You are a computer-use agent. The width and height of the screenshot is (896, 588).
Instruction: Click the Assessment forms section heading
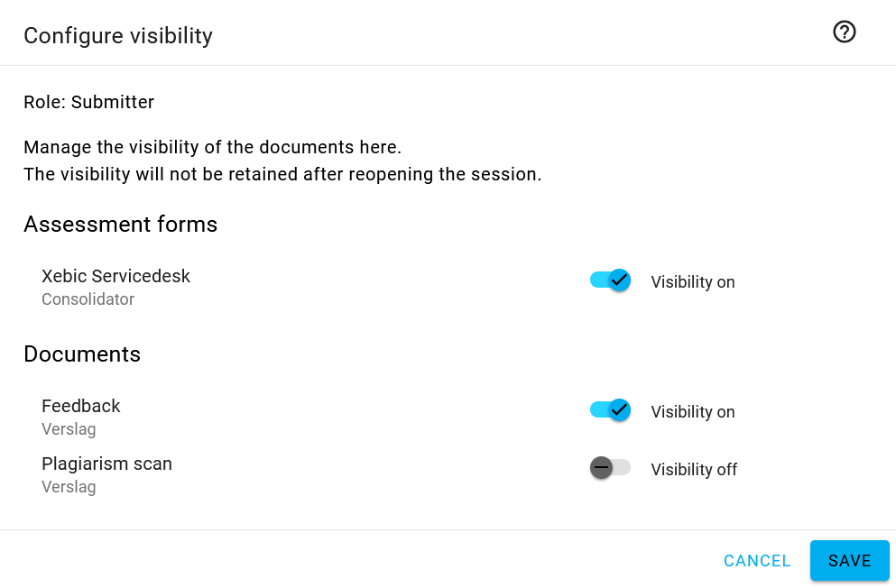point(121,225)
